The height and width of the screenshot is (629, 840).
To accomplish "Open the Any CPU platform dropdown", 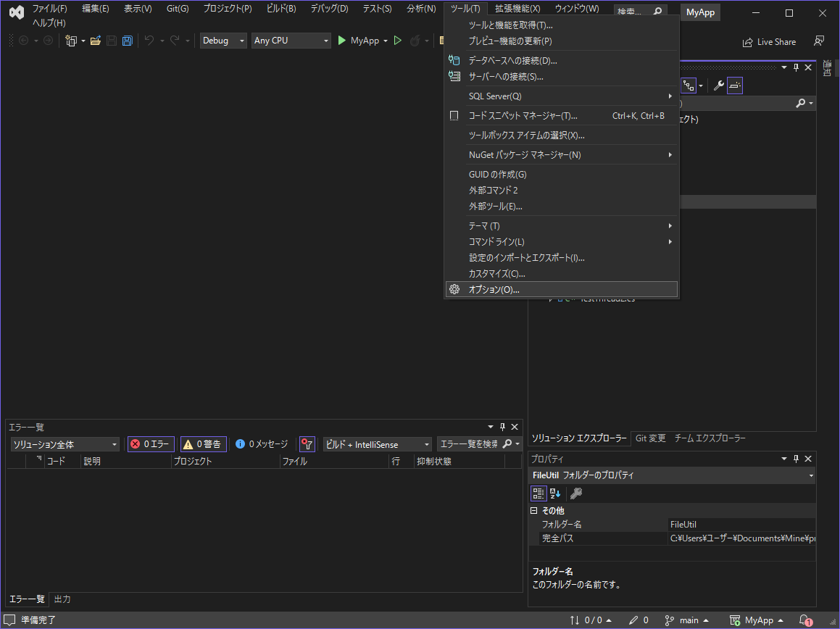I will click(x=291, y=40).
